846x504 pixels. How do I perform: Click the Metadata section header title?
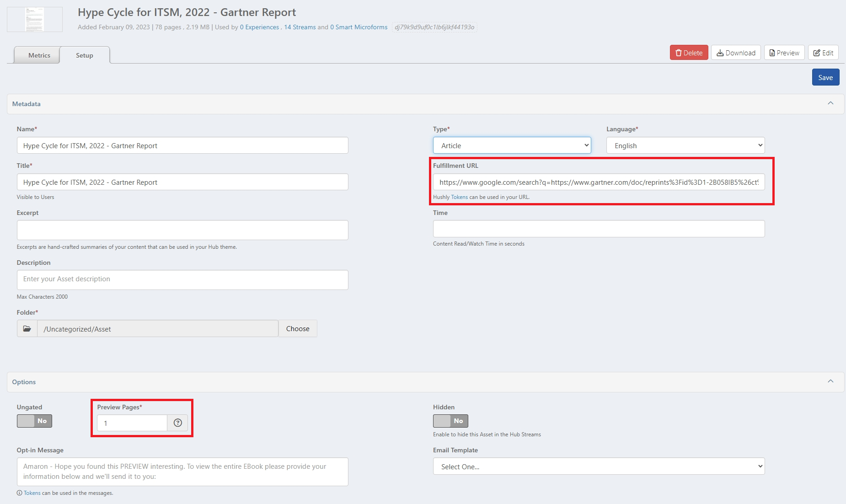[26, 104]
